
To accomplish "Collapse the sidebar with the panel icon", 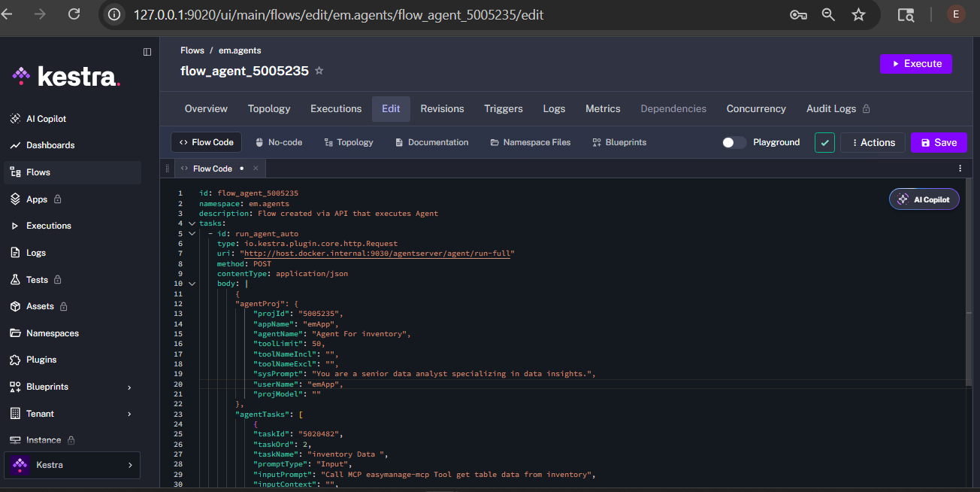I will point(147,52).
